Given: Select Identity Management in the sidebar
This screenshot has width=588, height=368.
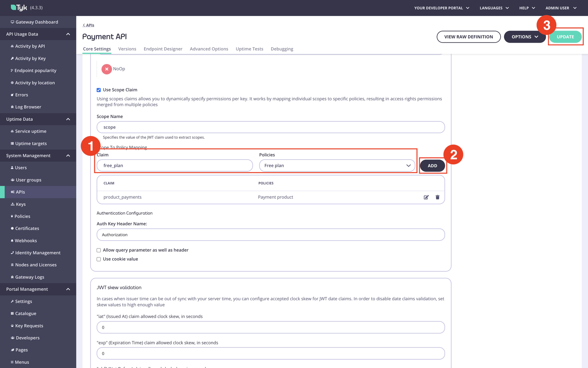Looking at the screenshot, I should 38,253.
